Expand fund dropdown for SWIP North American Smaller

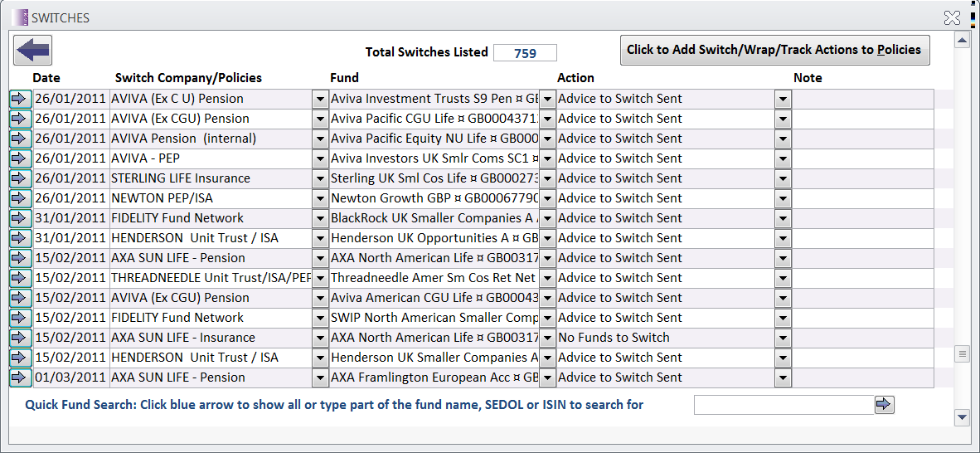(547, 319)
